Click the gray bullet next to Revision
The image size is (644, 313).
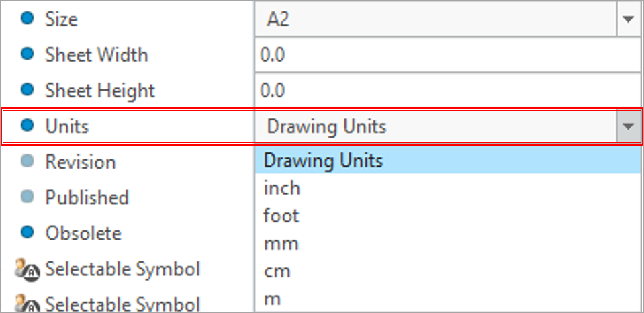tap(27, 162)
